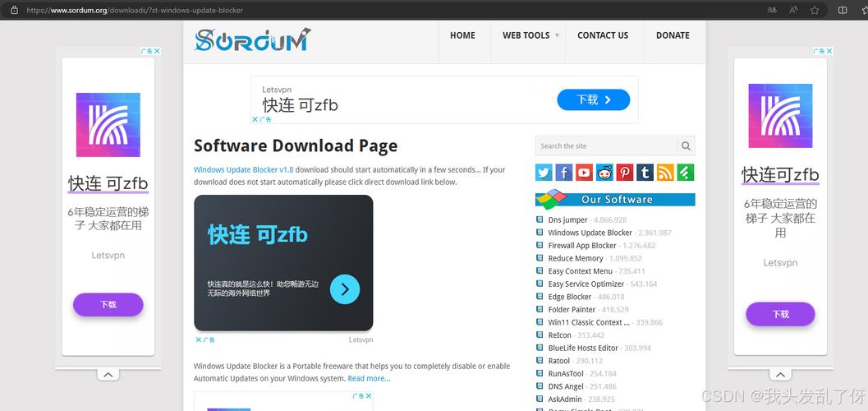Viewport: 868px width, 411px height.
Task: Add page to favorites with star icon
Action: click(815, 10)
